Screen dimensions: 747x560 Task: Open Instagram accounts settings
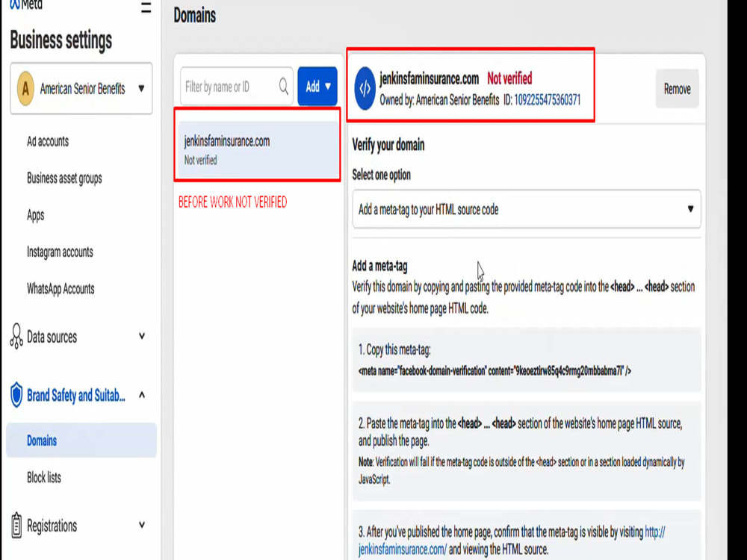coord(60,252)
